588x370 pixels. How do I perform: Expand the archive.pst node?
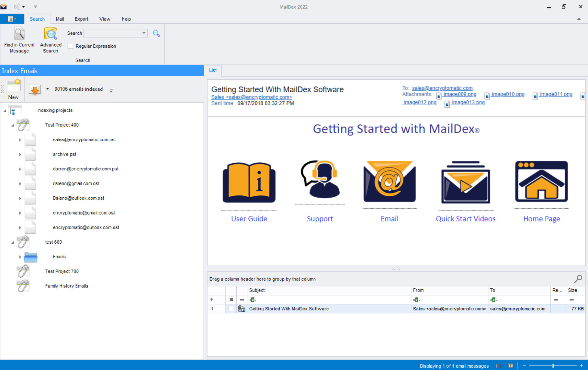pos(20,155)
